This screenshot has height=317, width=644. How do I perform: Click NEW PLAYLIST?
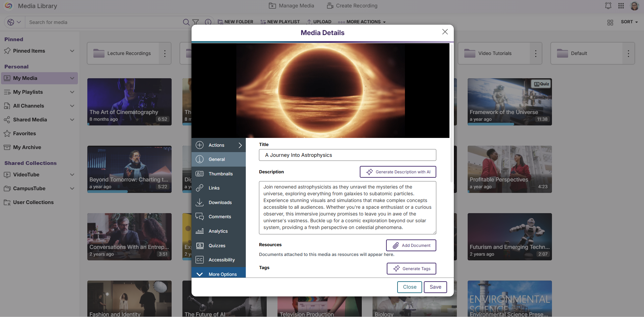(x=280, y=22)
